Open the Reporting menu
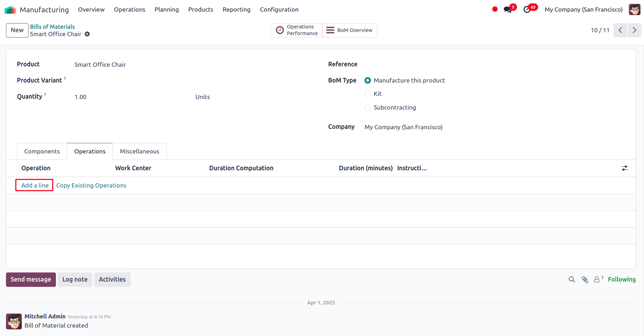644x336 pixels. [x=236, y=9]
